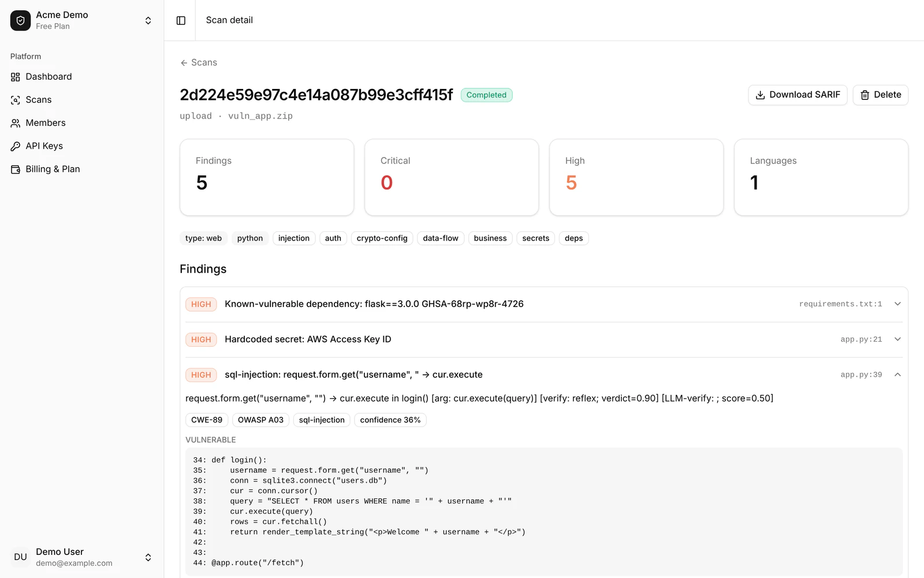This screenshot has height=578, width=924.
Task: Click the injection tag chip
Action: pyautogui.click(x=294, y=238)
